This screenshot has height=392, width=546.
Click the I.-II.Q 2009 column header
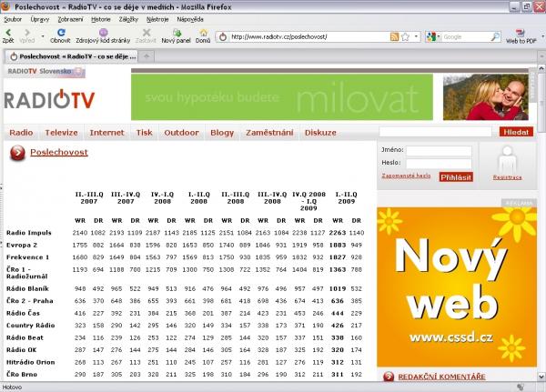point(346,197)
